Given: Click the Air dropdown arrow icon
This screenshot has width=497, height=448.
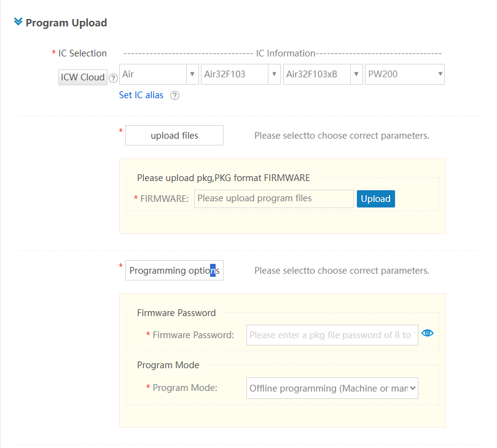Looking at the screenshot, I should 192,74.
